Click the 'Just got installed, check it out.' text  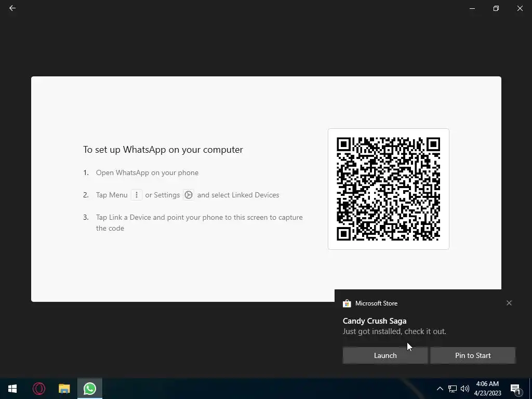click(394, 331)
